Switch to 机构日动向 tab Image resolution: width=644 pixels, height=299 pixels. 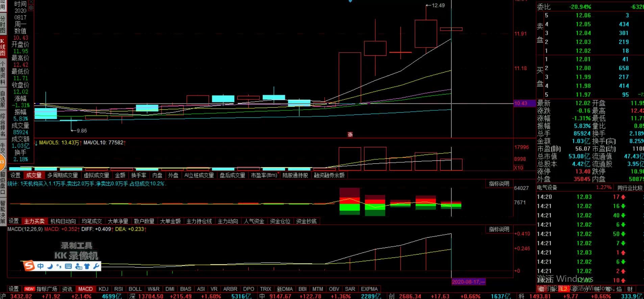63,221
